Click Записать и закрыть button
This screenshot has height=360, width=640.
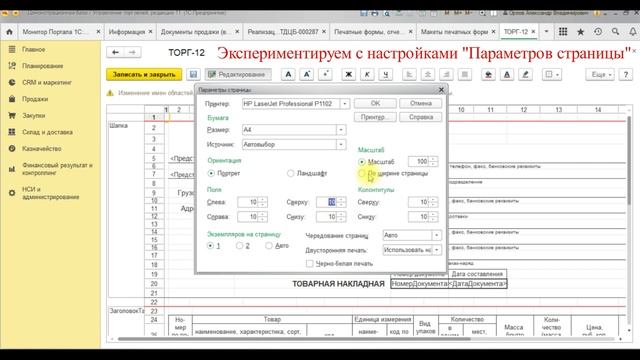coord(144,74)
